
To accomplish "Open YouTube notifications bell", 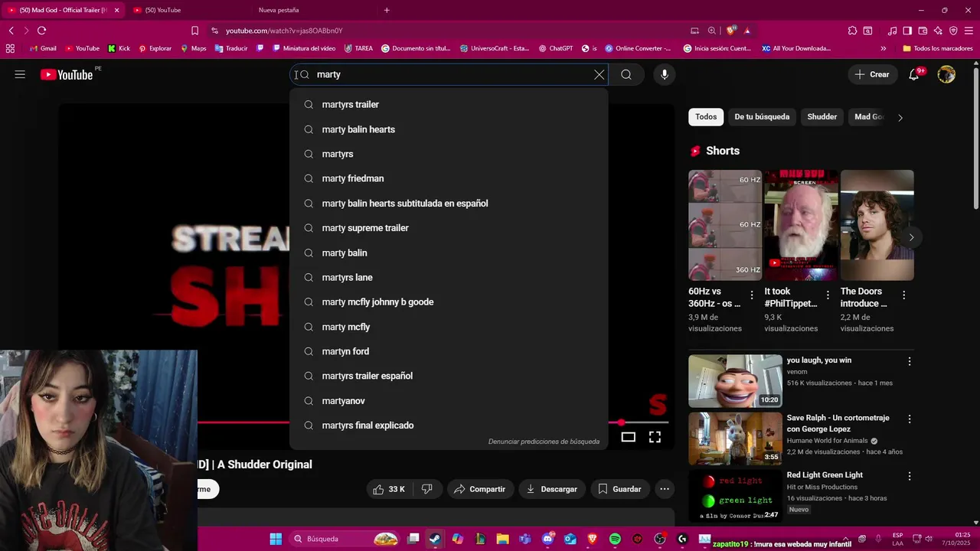I will point(914,74).
